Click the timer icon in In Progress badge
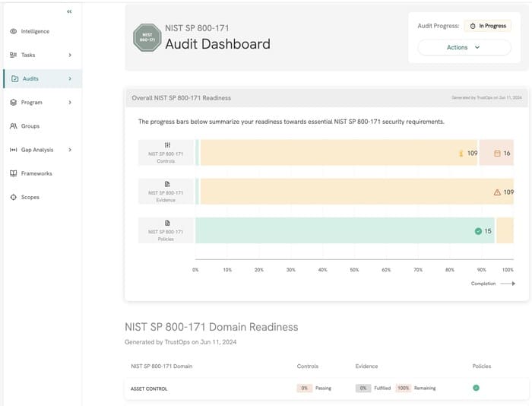 pos(473,26)
